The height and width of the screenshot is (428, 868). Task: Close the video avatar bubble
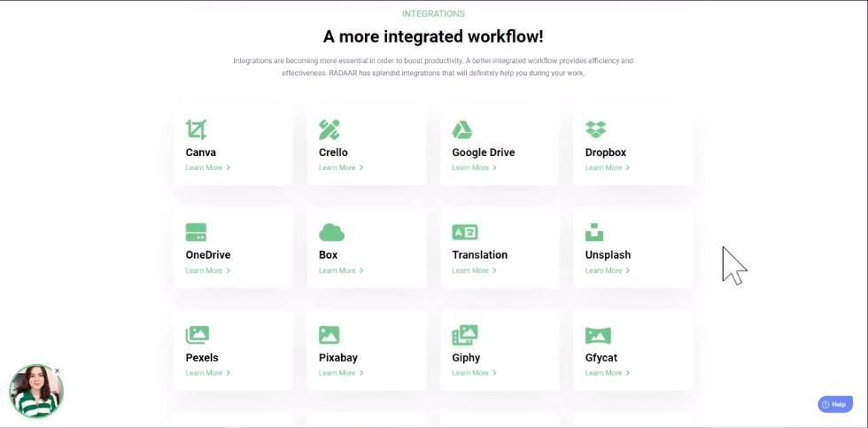tap(58, 371)
